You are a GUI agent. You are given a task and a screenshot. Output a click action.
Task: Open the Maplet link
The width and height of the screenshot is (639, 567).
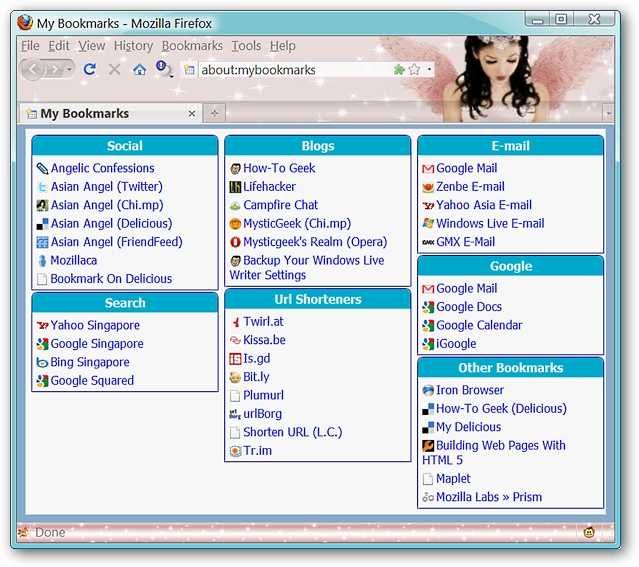tap(453, 479)
